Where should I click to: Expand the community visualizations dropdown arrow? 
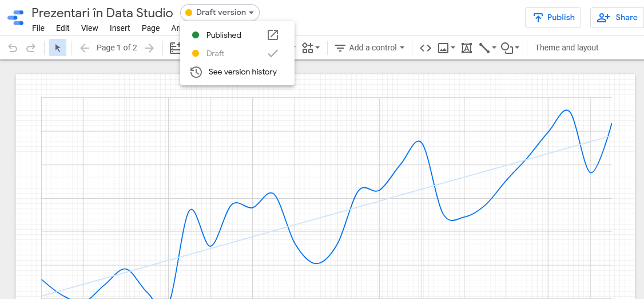pos(317,48)
